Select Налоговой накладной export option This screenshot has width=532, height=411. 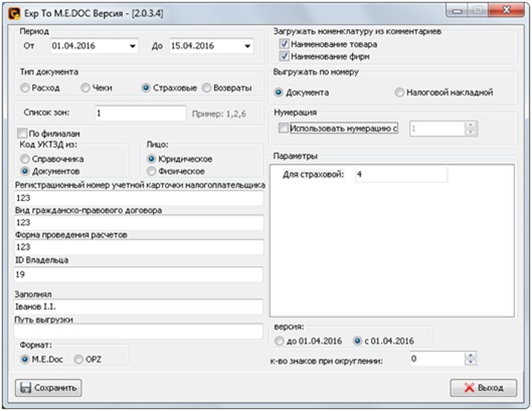(x=401, y=93)
